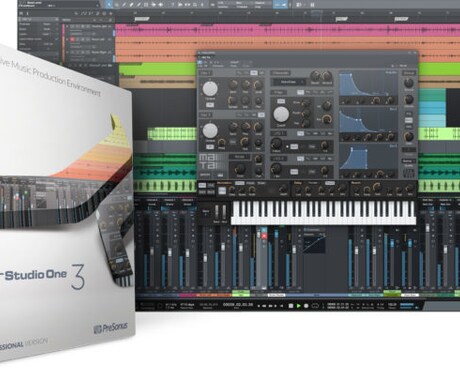Select the Delay section in Mai Tai effects
This screenshot has width=460, height=380.
tap(298, 183)
